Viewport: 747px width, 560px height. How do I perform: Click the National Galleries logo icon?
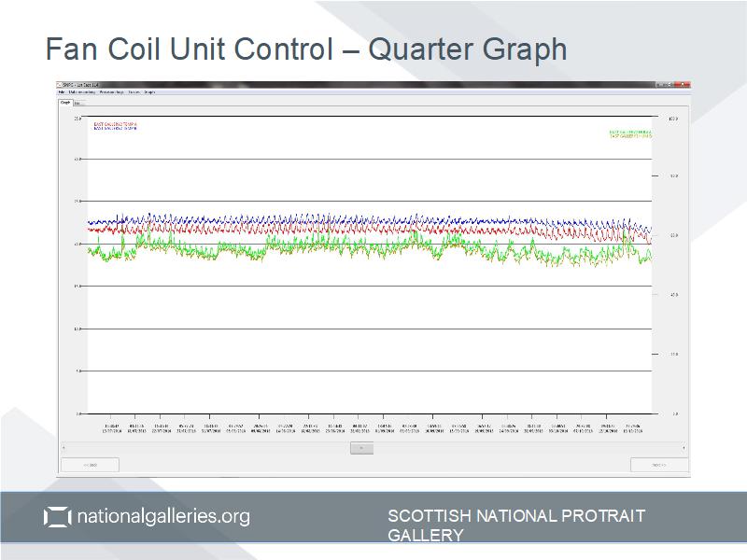point(58,517)
